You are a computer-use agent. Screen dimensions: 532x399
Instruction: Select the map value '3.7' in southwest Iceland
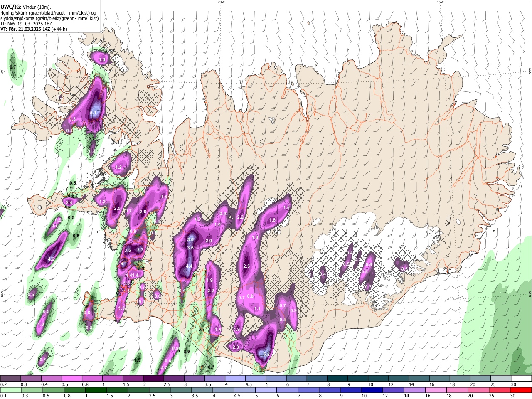140,250
